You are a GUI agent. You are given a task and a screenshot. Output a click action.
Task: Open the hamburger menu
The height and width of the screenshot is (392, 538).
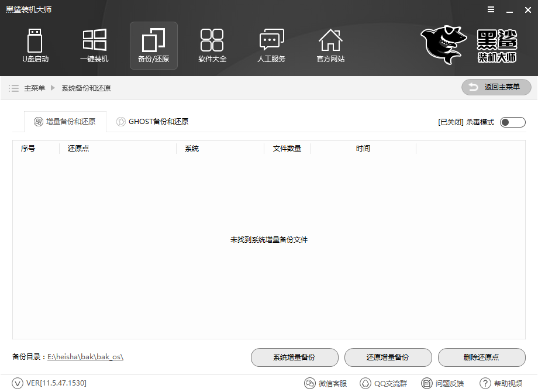490,9
